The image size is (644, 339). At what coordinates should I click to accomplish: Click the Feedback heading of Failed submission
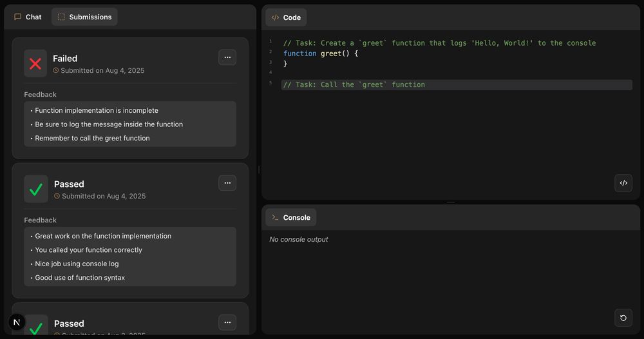pos(40,95)
